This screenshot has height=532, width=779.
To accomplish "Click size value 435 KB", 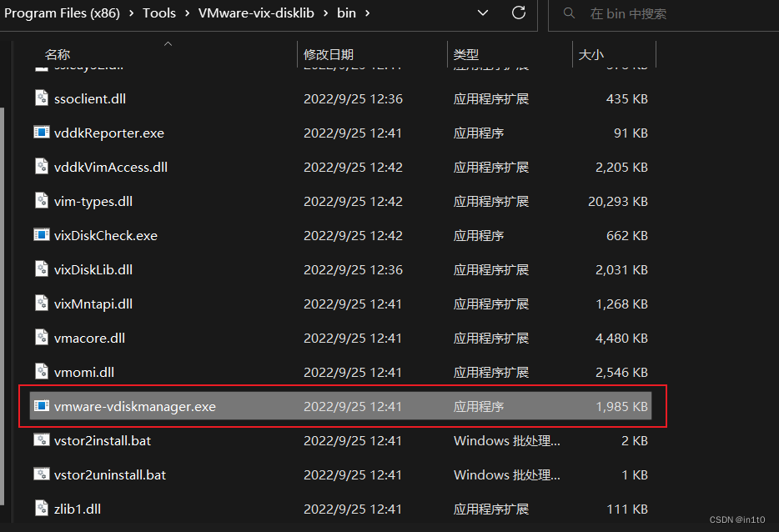I will 627,99.
